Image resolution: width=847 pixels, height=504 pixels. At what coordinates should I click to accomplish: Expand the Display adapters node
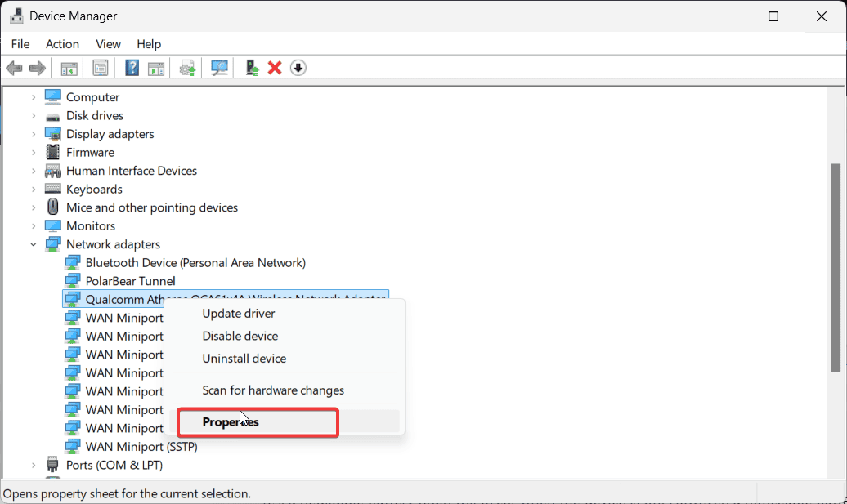click(34, 134)
